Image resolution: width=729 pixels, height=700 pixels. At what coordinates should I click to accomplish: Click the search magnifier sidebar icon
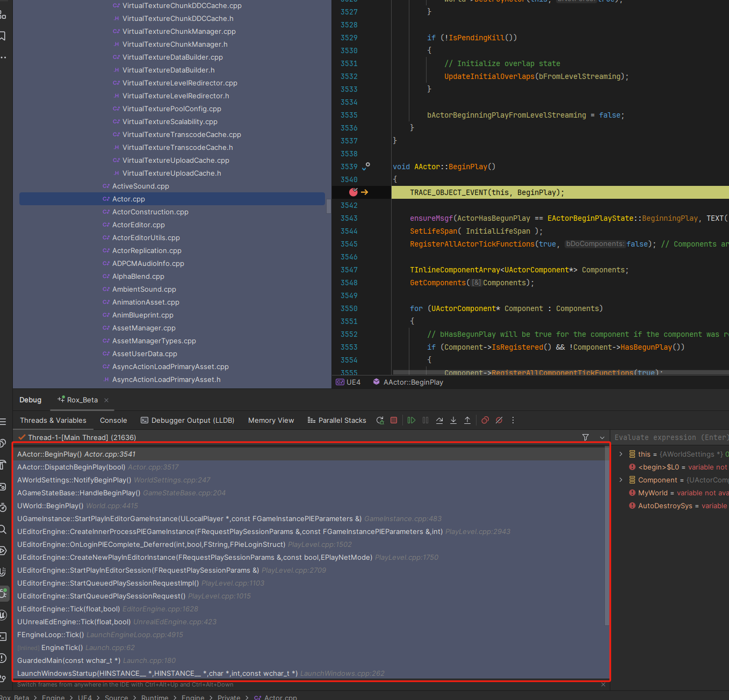point(3,529)
